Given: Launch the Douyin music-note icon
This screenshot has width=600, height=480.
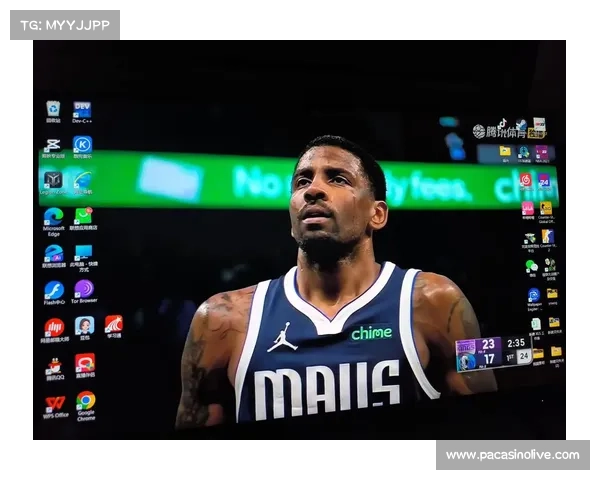Looking at the screenshot, I should 502,124.
